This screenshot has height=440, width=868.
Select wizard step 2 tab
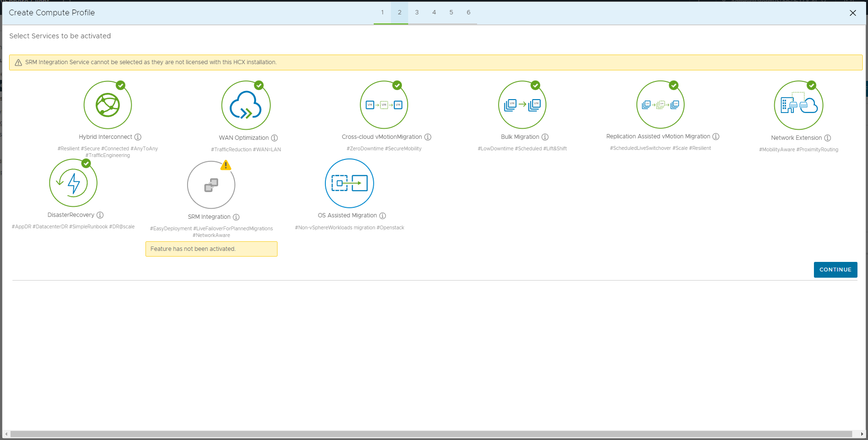coord(400,12)
